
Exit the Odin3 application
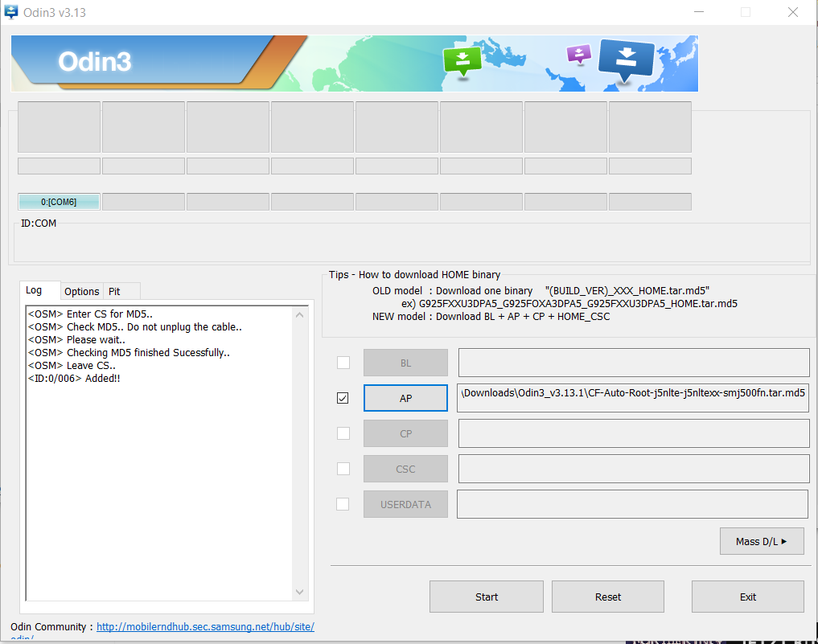747,597
